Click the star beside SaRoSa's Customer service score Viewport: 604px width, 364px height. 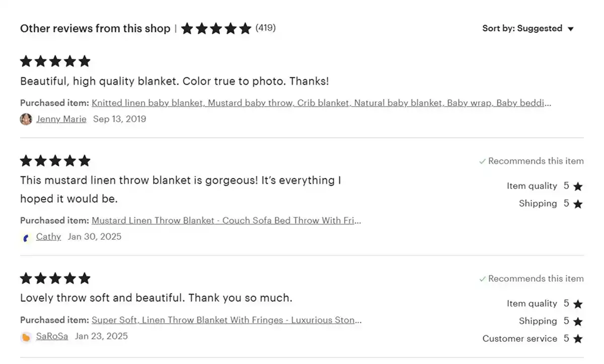coord(579,338)
